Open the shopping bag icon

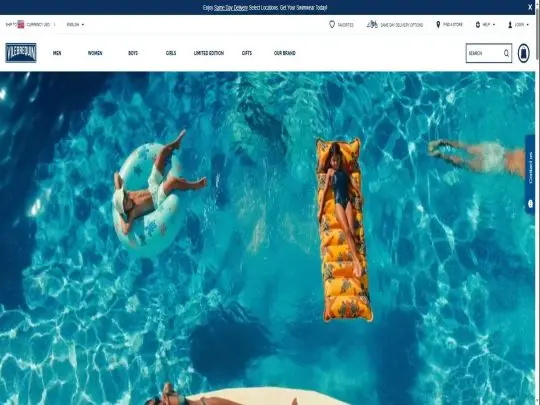click(523, 53)
